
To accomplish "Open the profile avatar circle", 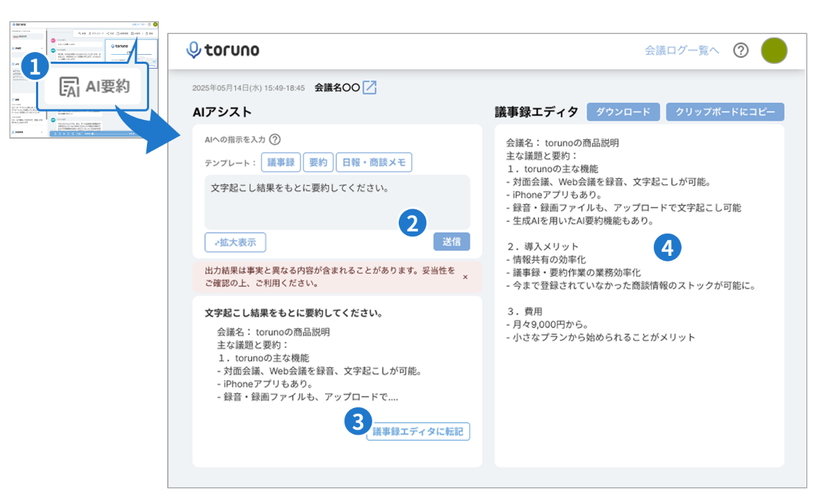I will tap(774, 50).
